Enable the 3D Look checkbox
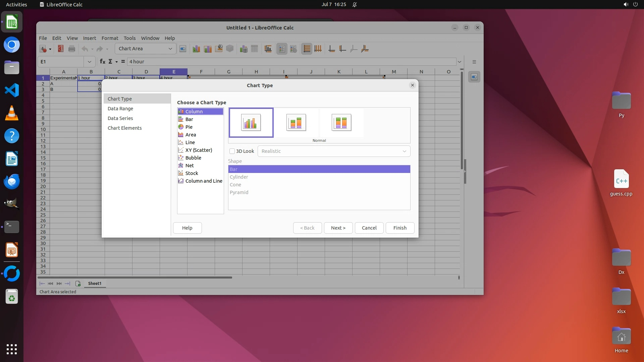Viewport: 644px width, 362px height. point(232,151)
